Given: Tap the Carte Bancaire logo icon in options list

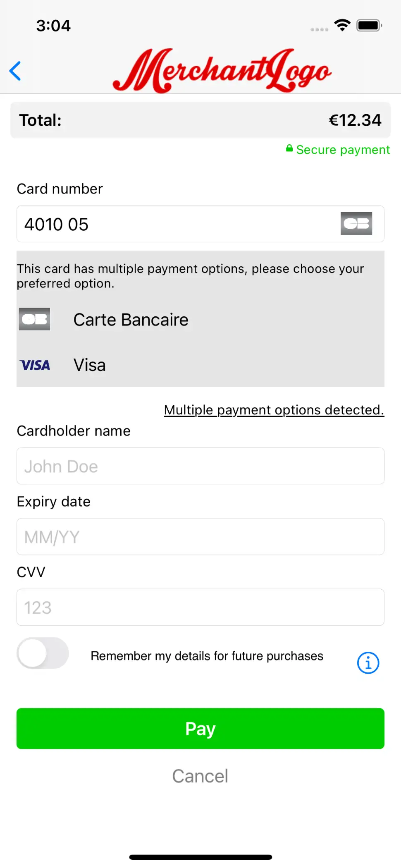Looking at the screenshot, I should pos(34,319).
